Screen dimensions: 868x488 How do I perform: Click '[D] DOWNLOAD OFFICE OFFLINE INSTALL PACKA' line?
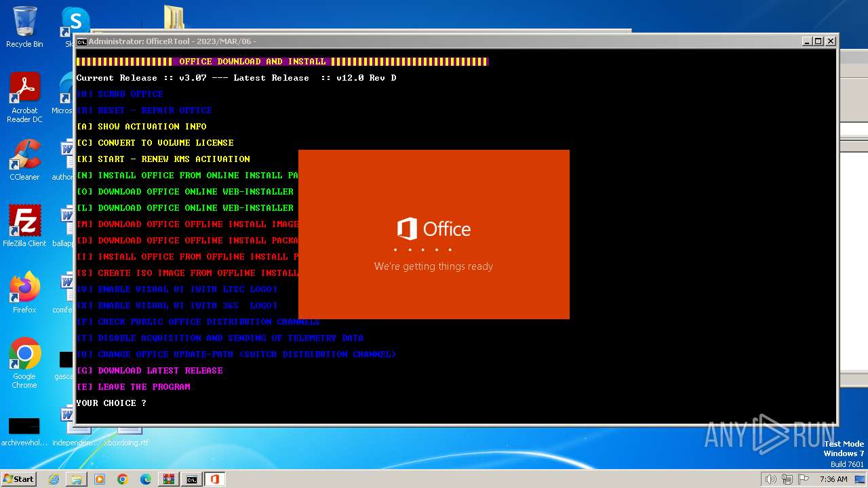click(x=187, y=241)
